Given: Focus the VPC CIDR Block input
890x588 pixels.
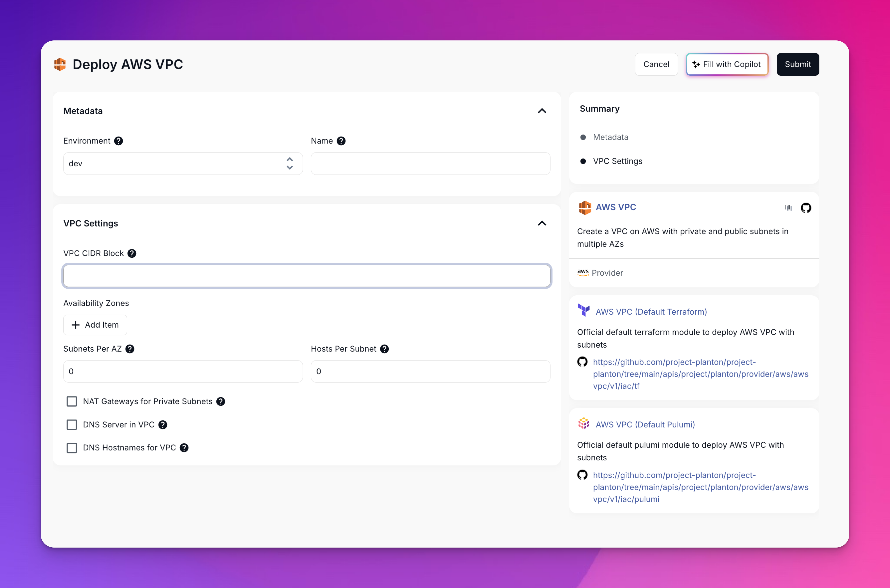Looking at the screenshot, I should (x=307, y=276).
